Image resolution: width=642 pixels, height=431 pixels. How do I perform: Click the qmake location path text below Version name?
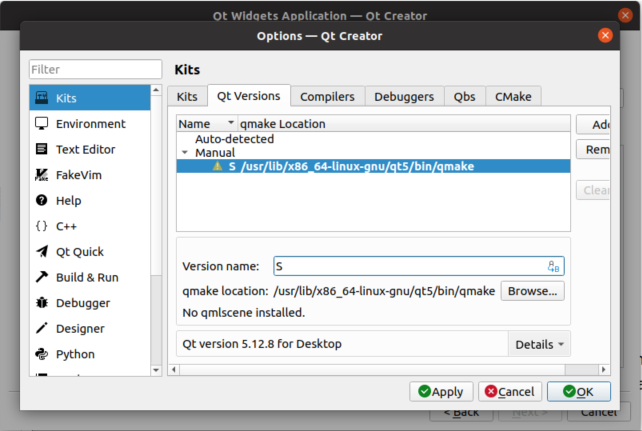pos(384,291)
